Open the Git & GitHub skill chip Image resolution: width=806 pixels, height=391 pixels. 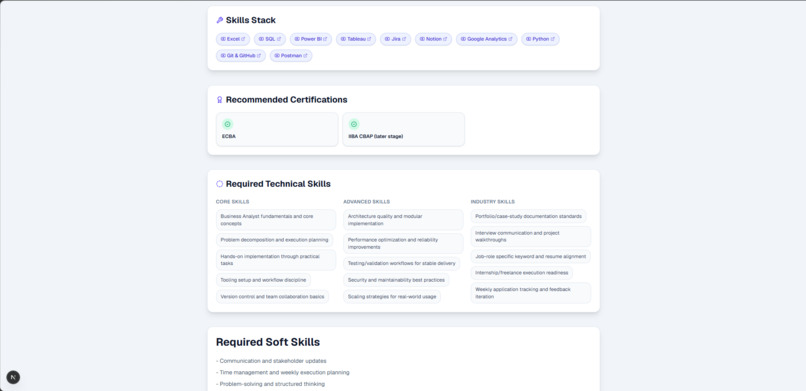coord(241,55)
